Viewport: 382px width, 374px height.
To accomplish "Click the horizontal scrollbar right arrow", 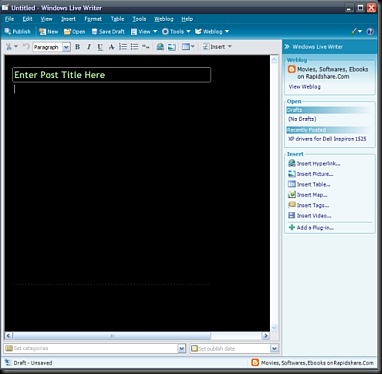I will pyautogui.click(x=266, y=336).
